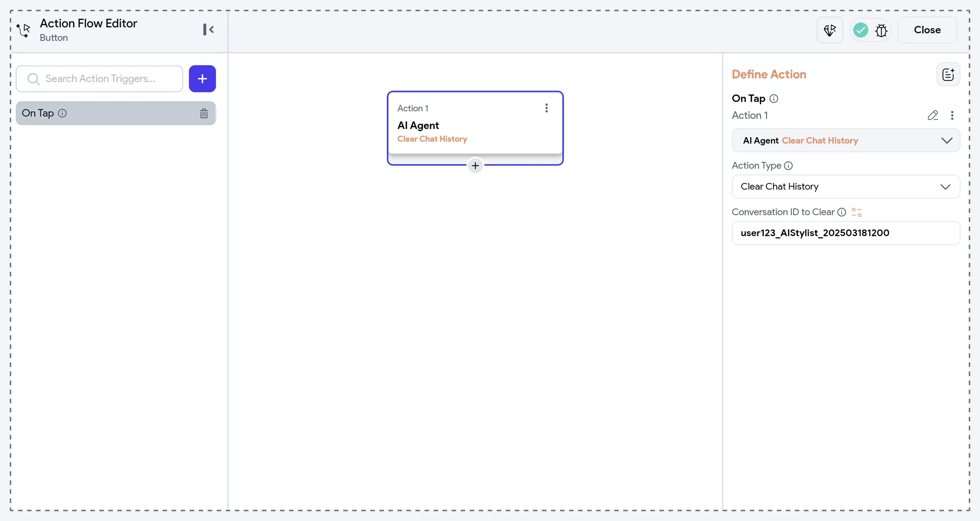Viewport: 980px width, 521px height.
Task: Click the Action 1 label in Define Action
Action: tap(749, 115)
